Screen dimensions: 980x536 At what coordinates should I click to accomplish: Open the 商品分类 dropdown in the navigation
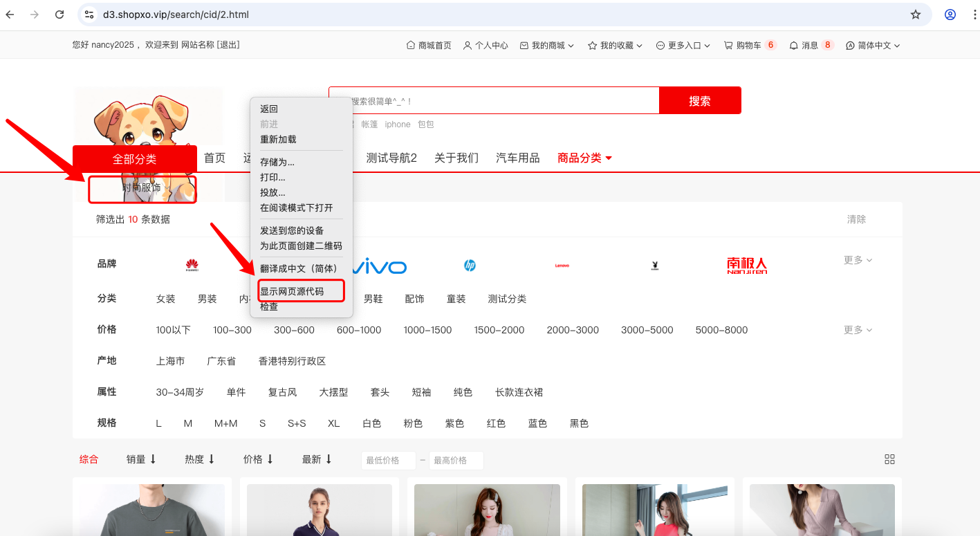pyautogui.click(x=585, y=158)
